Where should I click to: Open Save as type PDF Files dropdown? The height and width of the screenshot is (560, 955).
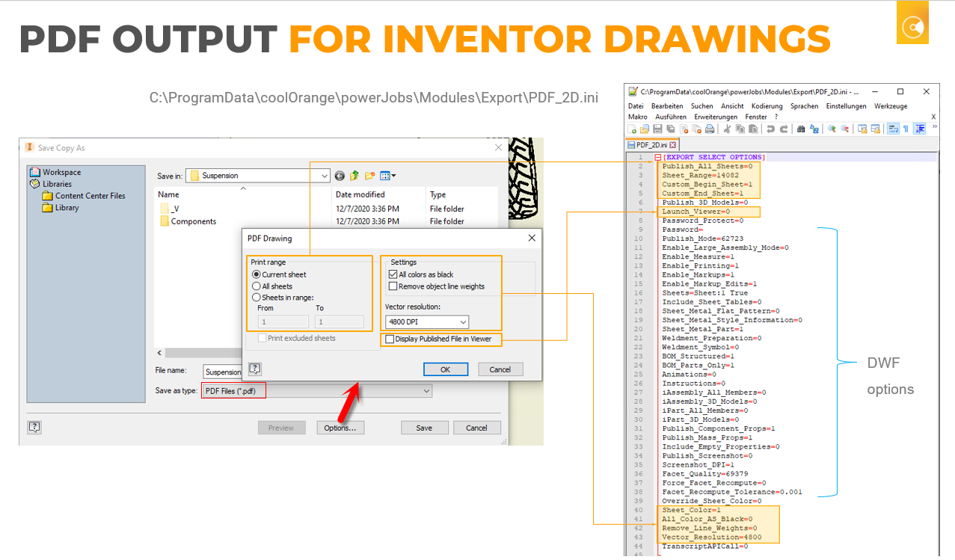click(x=317, y=391)
